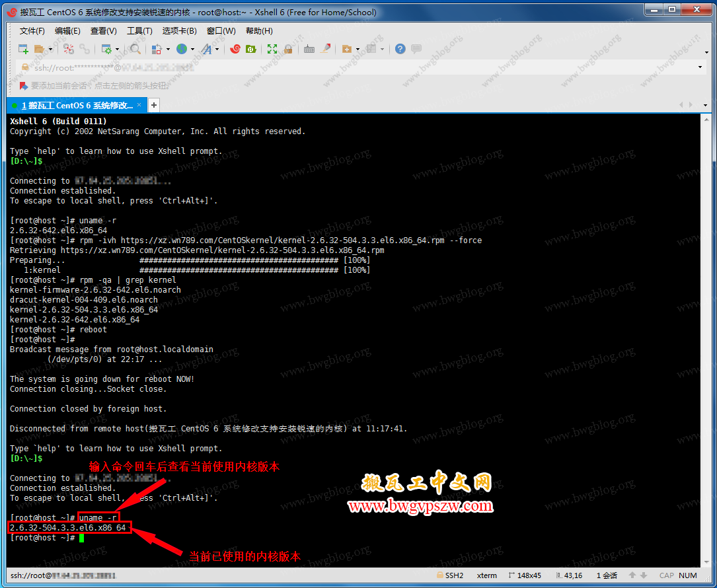717x588 pixels.
Task: Launch Xftp via green folder icon
Action: (251, 49)
